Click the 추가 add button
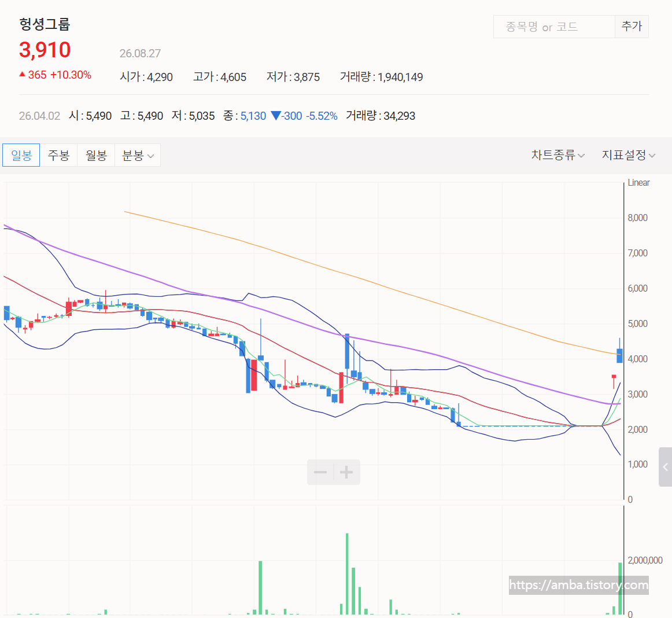This screenshot has height=618, width=672. 632,27
